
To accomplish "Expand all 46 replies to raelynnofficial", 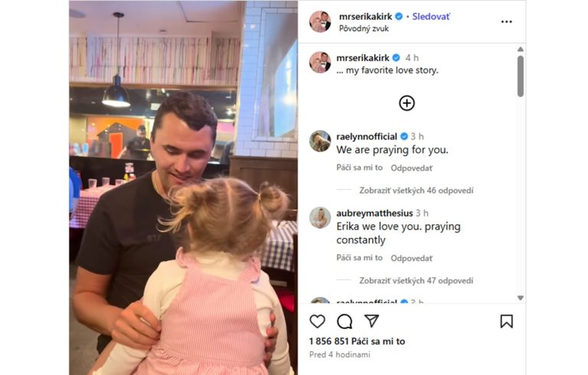I will [x=416, y=191].
